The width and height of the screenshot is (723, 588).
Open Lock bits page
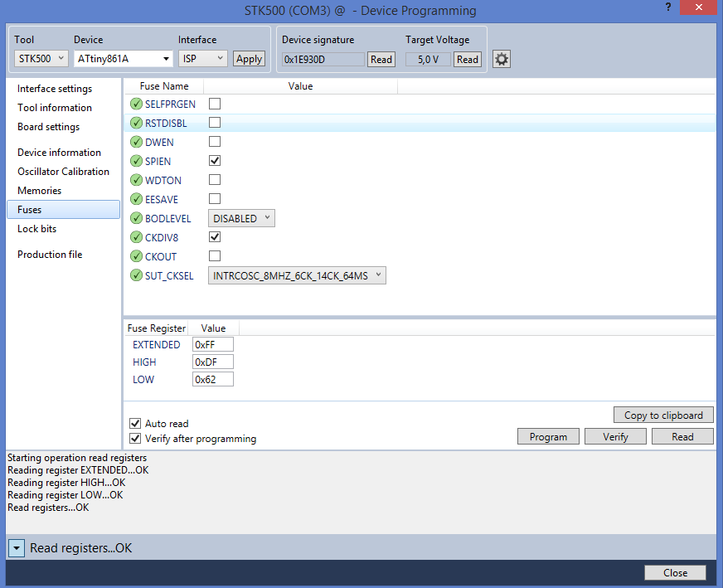36,229
